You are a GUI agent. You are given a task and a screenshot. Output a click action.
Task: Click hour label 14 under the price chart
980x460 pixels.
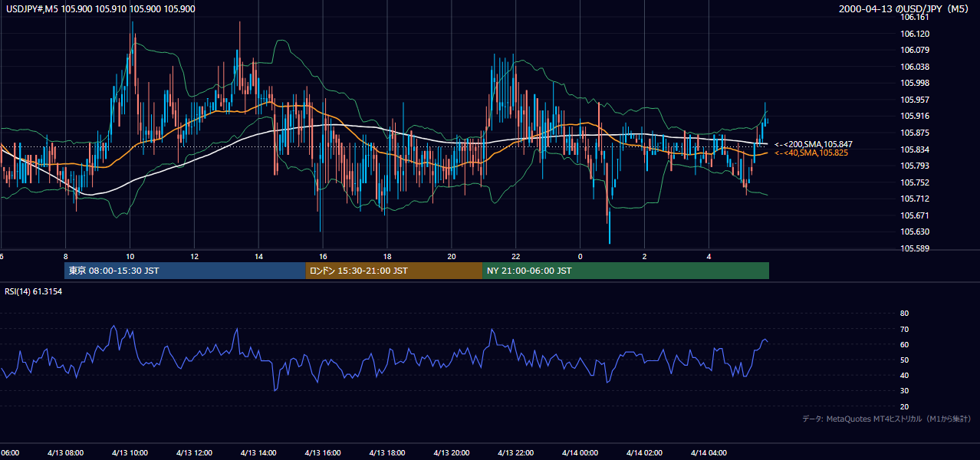click(x=258, y=256)
